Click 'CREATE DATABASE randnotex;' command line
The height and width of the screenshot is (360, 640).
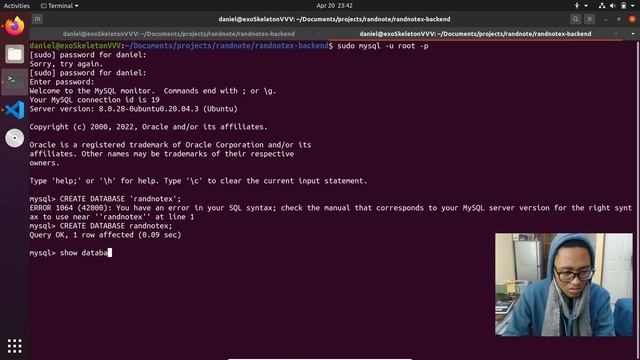coord(101,226)
